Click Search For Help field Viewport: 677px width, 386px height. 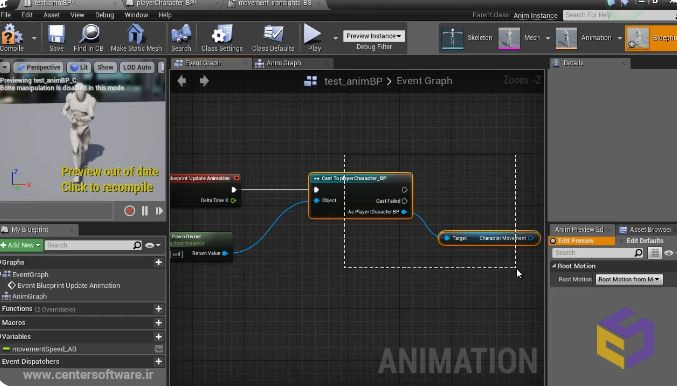[620, 15]
